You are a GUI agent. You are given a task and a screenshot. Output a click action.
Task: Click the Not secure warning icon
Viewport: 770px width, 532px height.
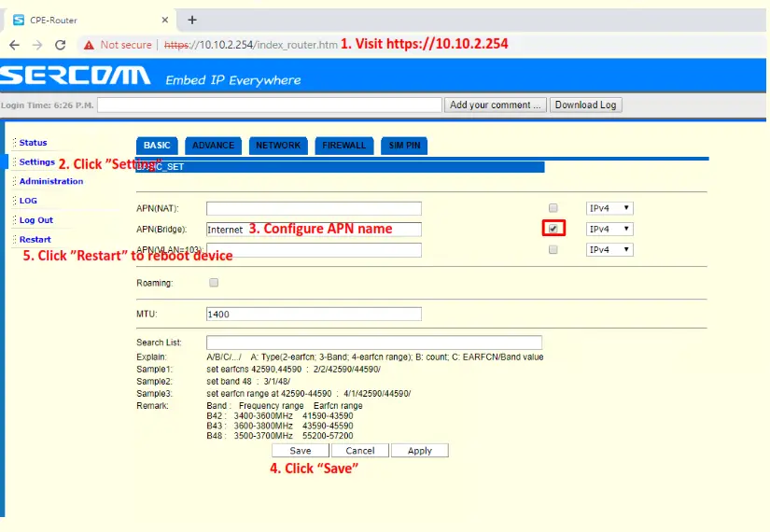point(89,45)
